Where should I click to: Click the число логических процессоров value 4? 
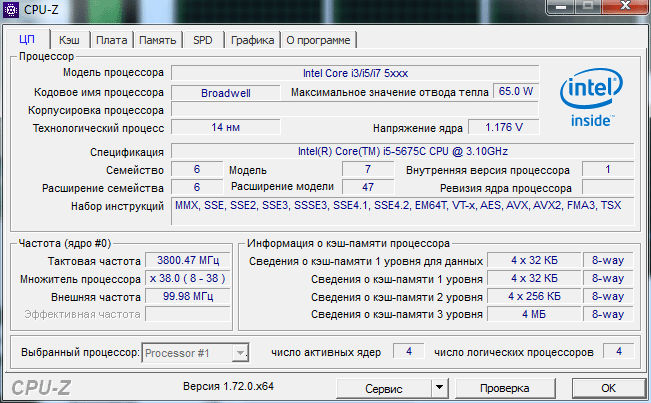619,352
